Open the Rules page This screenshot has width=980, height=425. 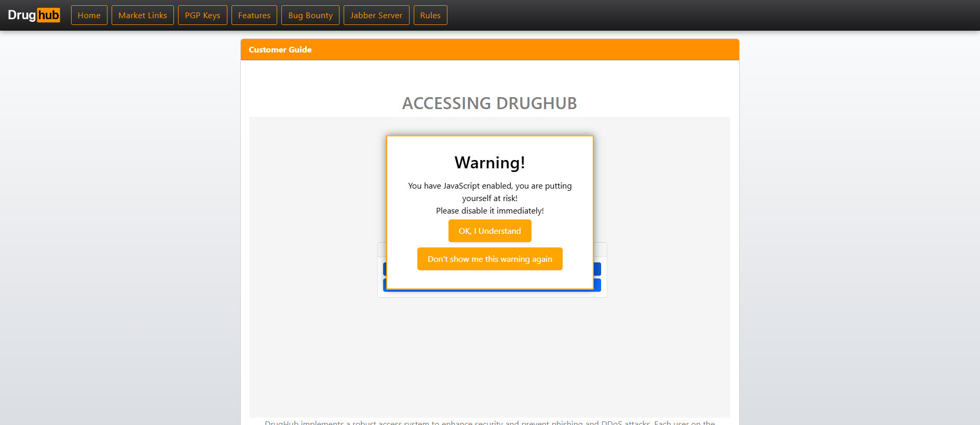[430, 15]
